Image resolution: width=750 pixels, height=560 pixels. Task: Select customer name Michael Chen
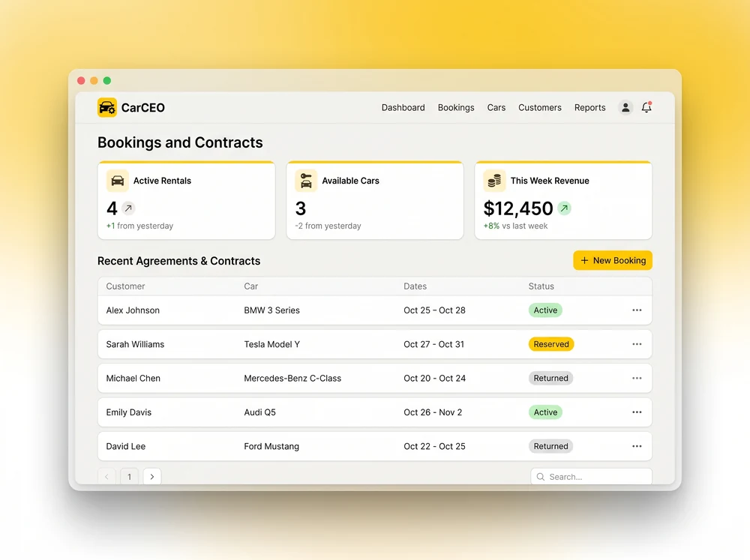click(133, 379)
